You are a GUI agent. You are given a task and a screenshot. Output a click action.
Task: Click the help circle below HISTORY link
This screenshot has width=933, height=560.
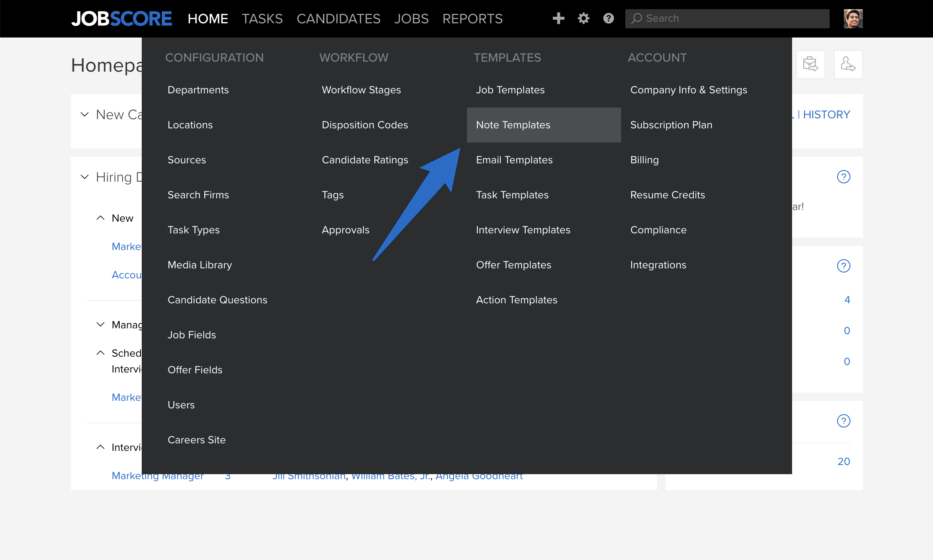point(843,177)
